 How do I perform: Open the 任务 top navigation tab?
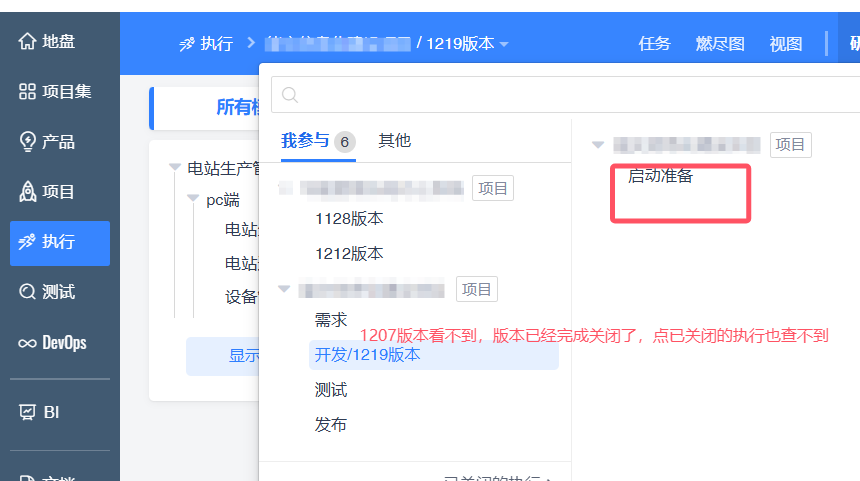pyautogui.click(x=654, y=43)
